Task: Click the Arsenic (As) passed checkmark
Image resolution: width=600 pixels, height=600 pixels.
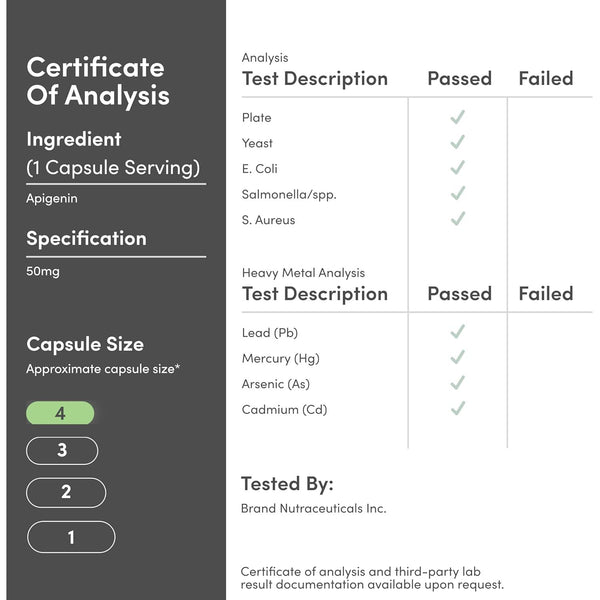Action: (457, 383)
